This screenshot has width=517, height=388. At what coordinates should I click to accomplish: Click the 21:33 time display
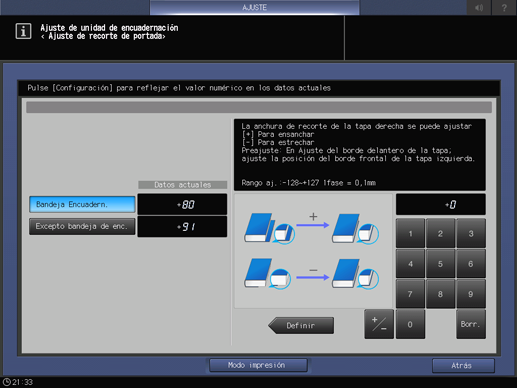tap(22, 382)
